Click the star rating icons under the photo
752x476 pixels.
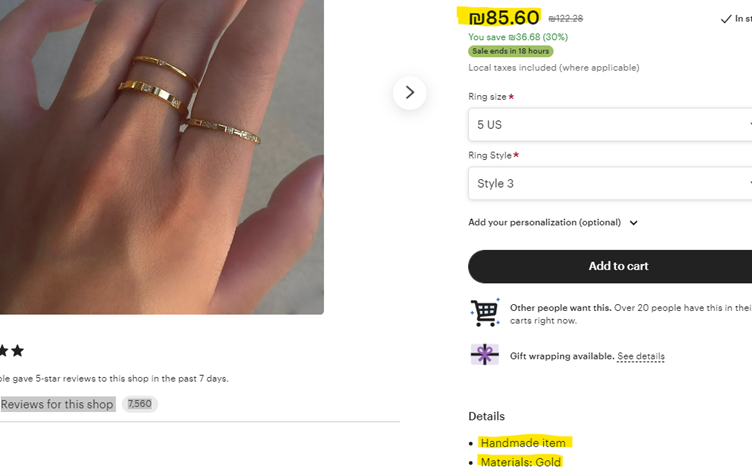12,351
